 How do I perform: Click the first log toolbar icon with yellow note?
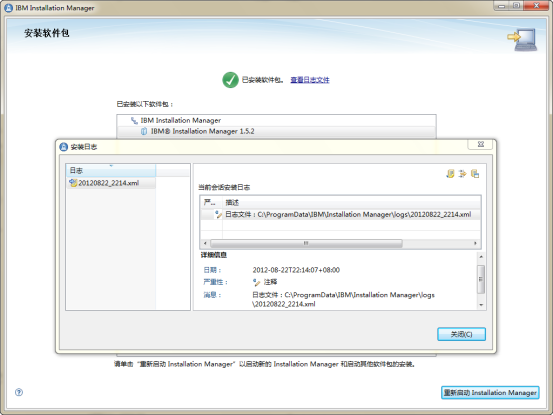click(450, 173)
